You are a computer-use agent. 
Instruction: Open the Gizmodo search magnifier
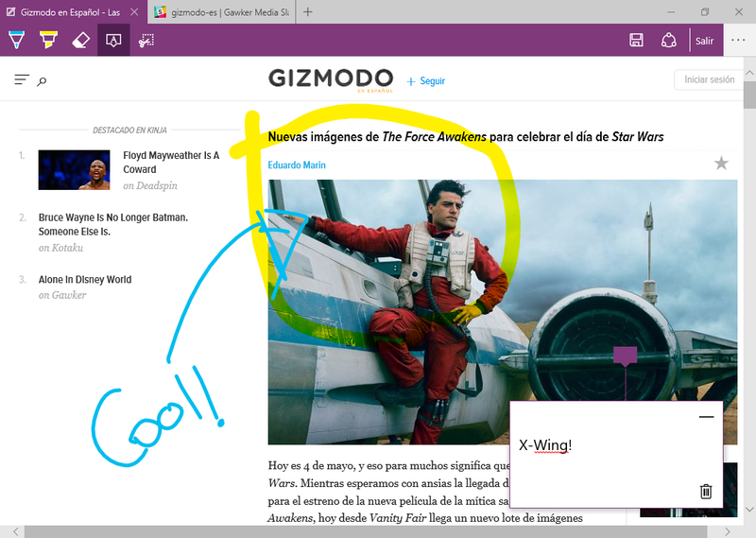(x=42, y=81)
